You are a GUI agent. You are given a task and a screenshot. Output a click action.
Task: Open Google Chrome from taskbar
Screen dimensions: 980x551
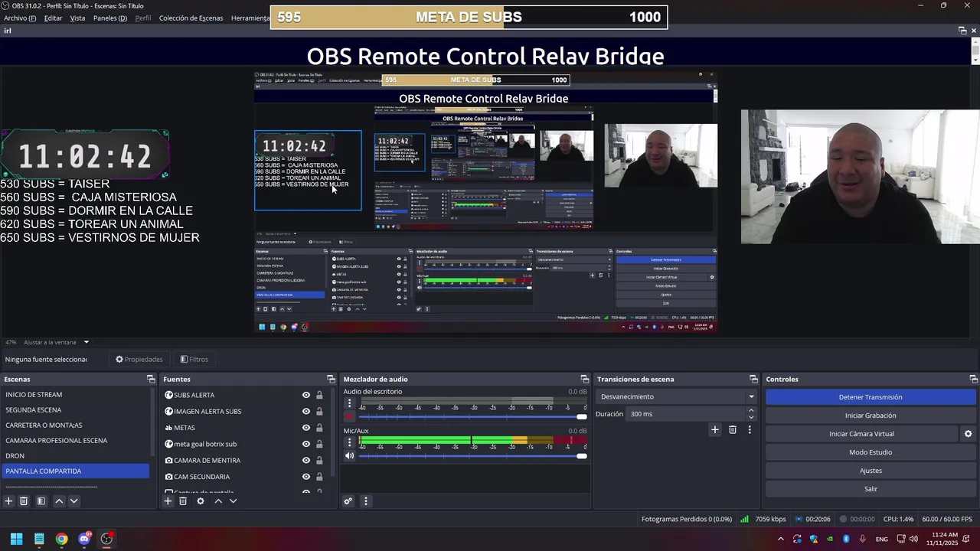tap(61, 539)
